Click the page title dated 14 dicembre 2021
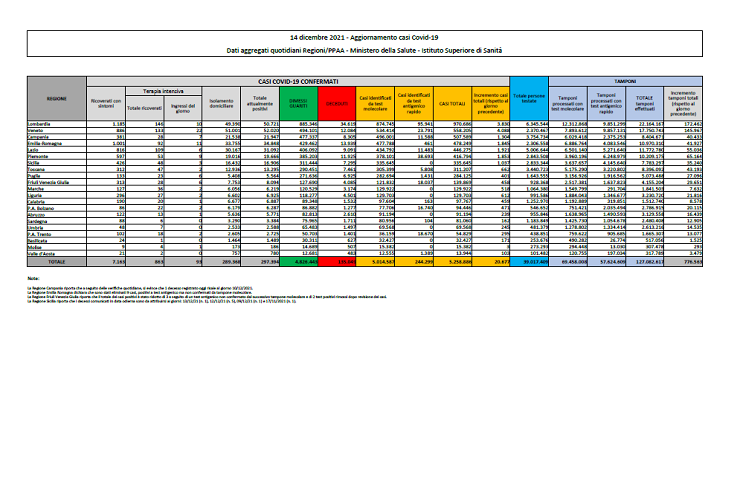The height and width of the screenshot is (480, 740). tap(369, 35)
